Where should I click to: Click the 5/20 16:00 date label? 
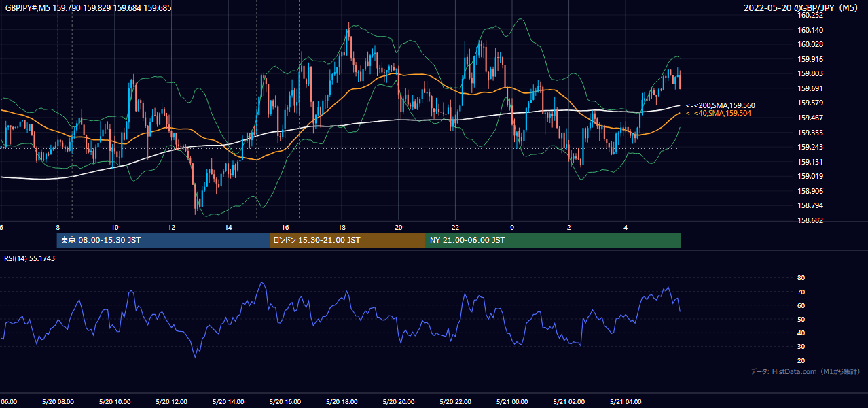coord(285,402)
